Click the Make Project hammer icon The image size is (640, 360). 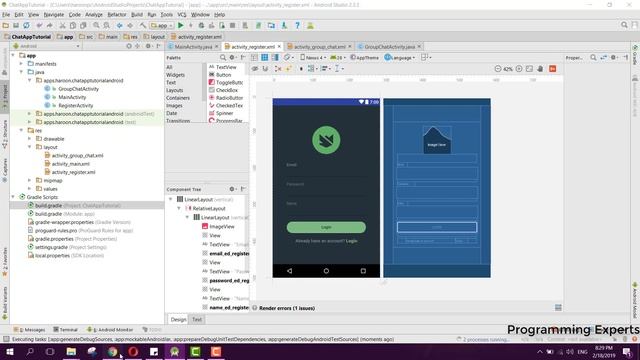click(142, 25)
